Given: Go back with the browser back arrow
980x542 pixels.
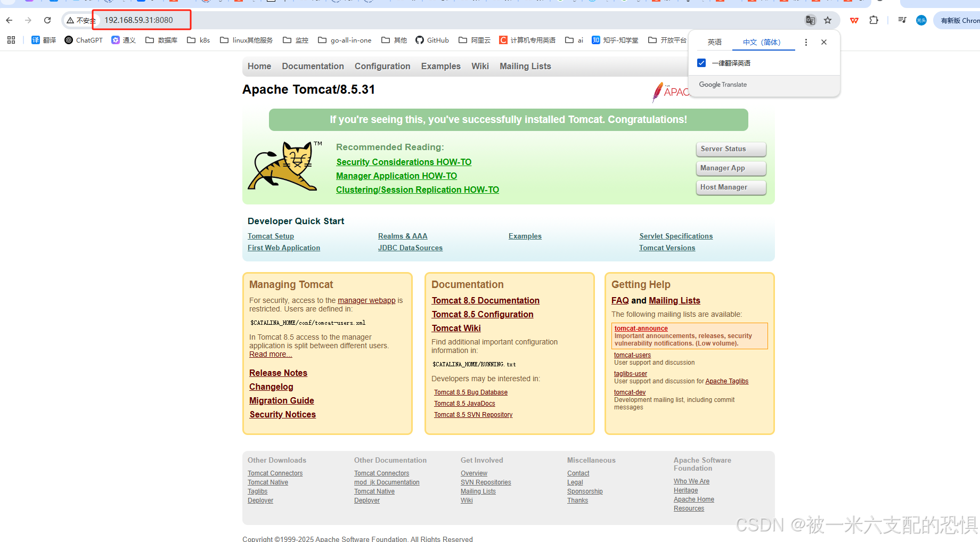Looking at the screenshot, I should 9,20.
